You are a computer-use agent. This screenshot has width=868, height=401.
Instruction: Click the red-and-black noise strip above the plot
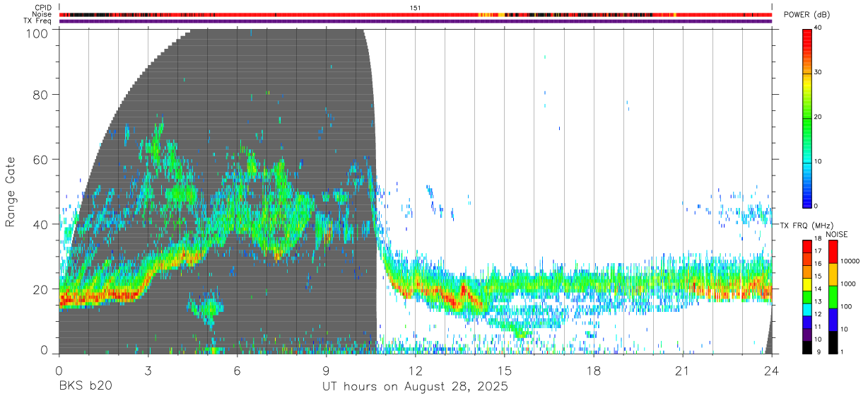point(416,14)
